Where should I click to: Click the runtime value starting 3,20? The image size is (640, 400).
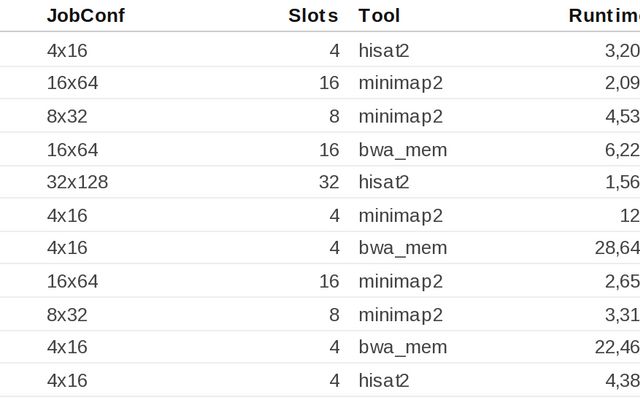tap(622, 50)
